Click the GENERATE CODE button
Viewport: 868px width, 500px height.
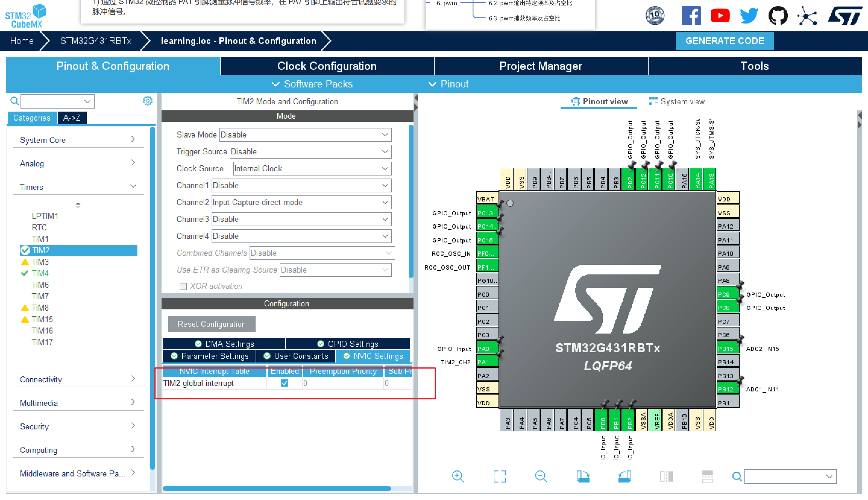pyautogui.click(x=724, y=41)
